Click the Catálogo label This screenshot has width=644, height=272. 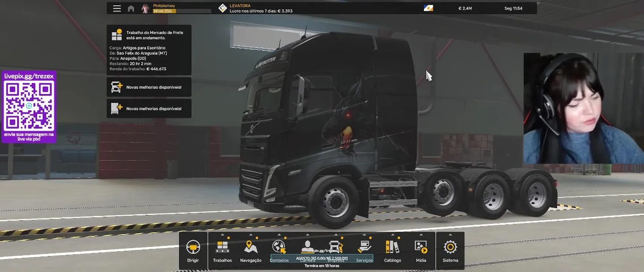pyautogui.click(x=393, y=260)
